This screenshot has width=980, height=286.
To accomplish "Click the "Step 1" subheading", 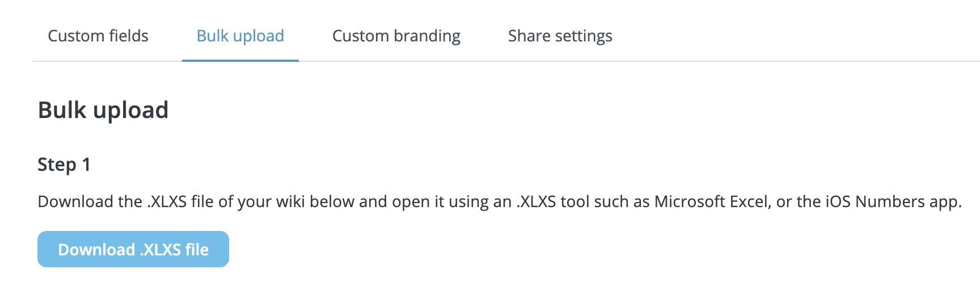I will pyautogui.click(x=64, y=165).
